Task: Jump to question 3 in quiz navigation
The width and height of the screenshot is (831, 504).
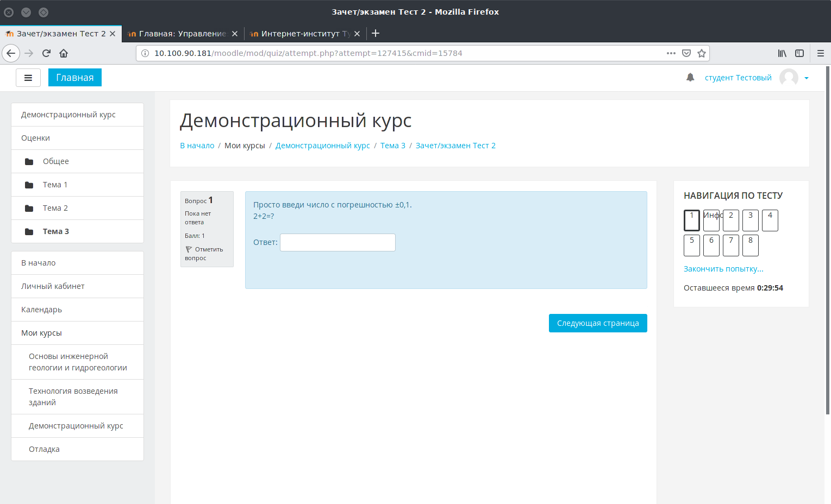Action: tap(751, 220)
